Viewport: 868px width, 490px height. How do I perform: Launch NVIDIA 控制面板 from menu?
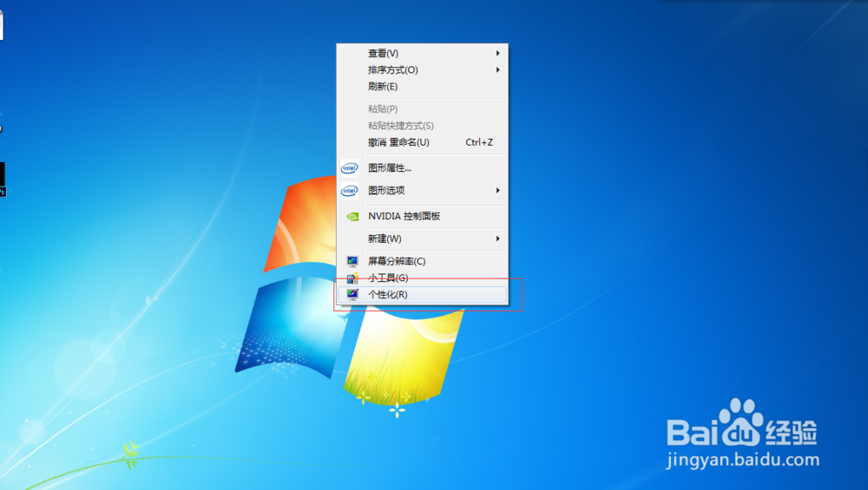tap(422, 216)
